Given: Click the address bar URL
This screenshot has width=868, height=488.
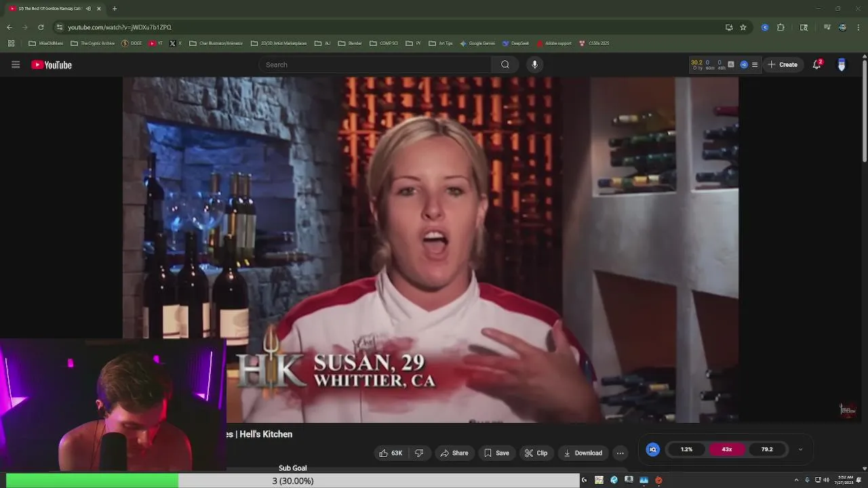Looking at the screenshot, I should [x=120, y=27].
